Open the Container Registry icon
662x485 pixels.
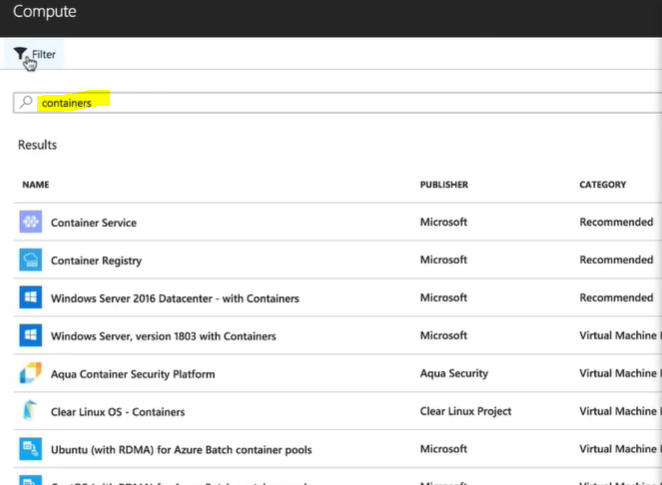click(30, 260)
